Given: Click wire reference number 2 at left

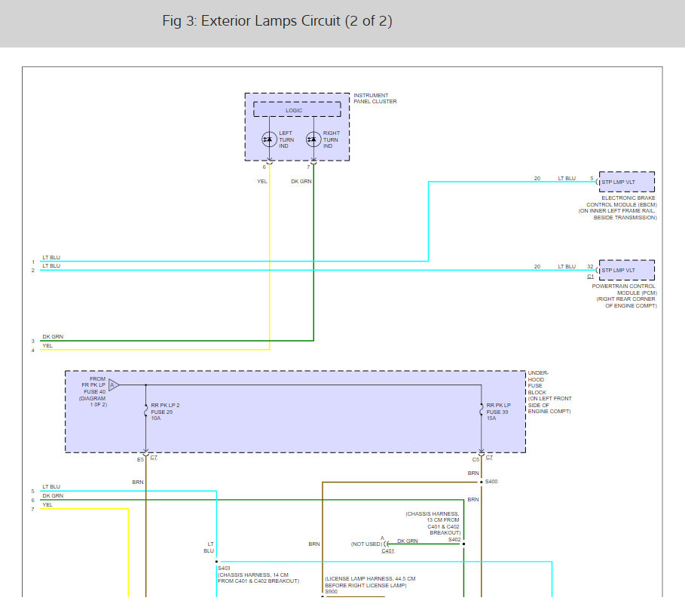Looking at the screenshot, I should tap(32, 271).
